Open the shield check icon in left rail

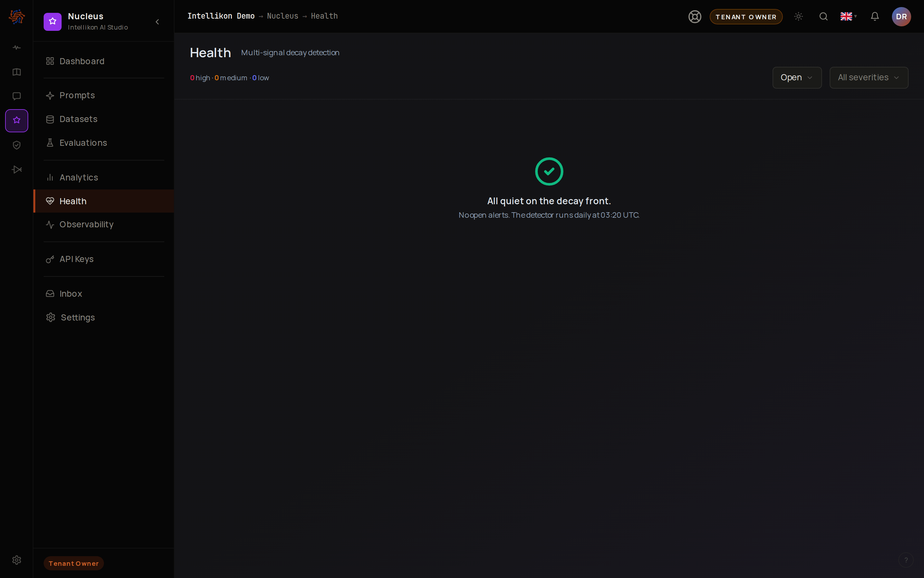tap(16, 145)
